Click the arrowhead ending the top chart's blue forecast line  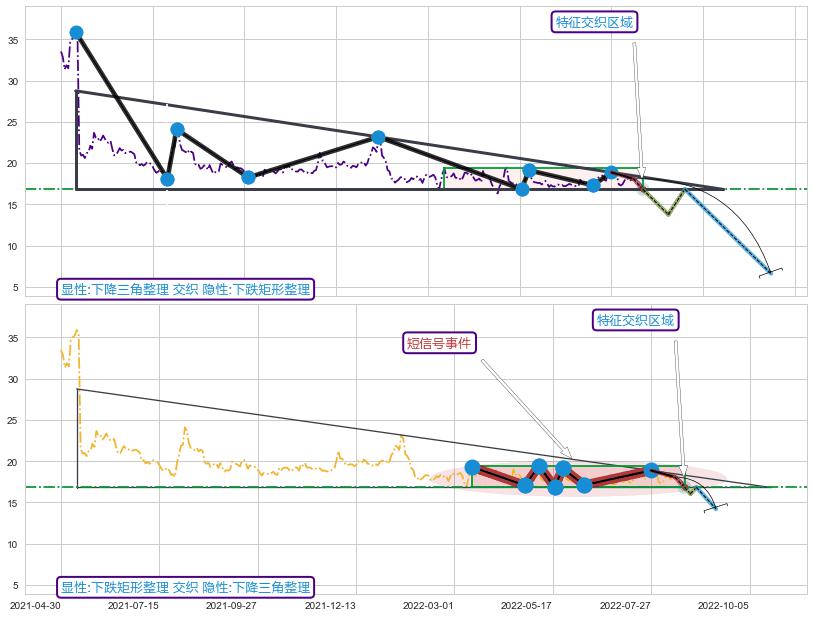pyautogui.click(x=768, y=271)
